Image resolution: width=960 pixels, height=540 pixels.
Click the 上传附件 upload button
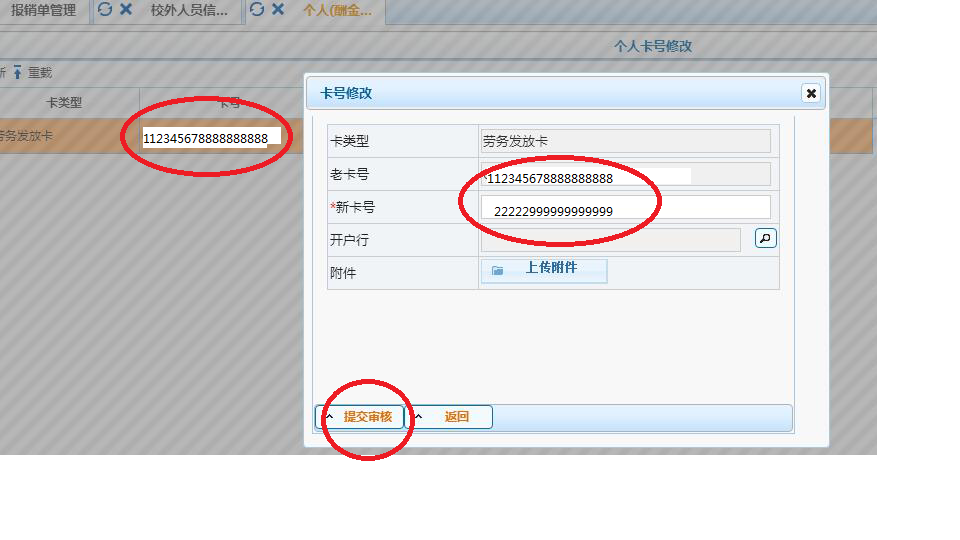pos(544,270)
